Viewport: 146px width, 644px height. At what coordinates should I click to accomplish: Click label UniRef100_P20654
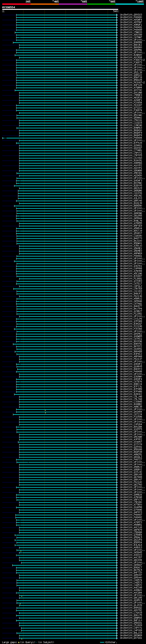pos(131,103)
